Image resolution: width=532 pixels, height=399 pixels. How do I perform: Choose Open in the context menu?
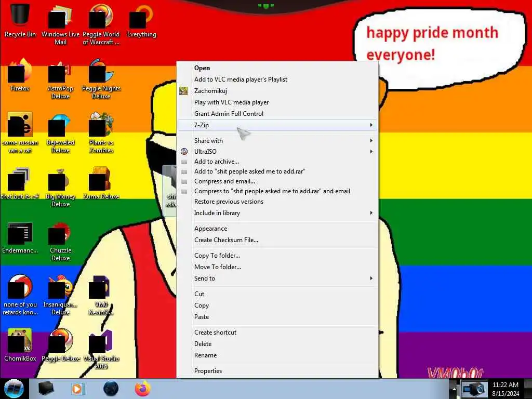click(x=277, y=68)
